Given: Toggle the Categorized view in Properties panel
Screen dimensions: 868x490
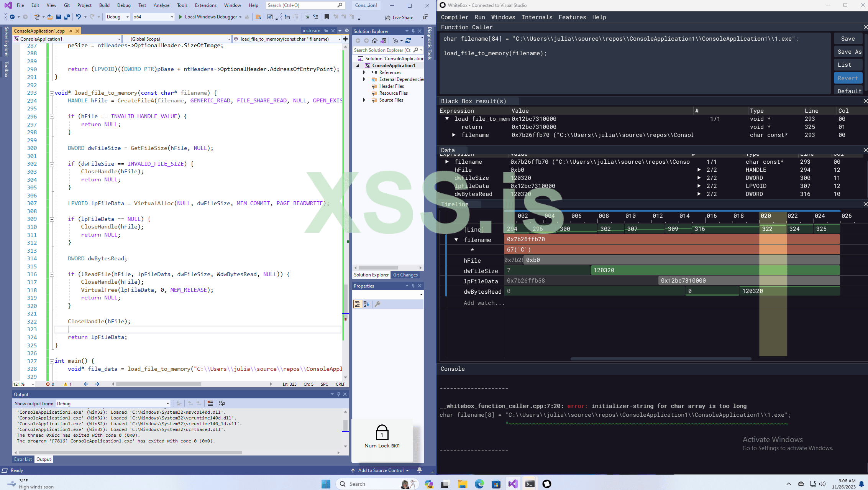Looking at the screenshot, I should (x=357, y=304).
